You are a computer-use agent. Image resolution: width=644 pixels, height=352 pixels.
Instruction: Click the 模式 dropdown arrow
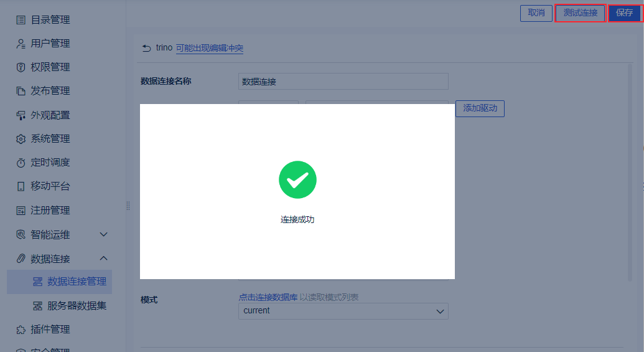[x=440, y=312]
